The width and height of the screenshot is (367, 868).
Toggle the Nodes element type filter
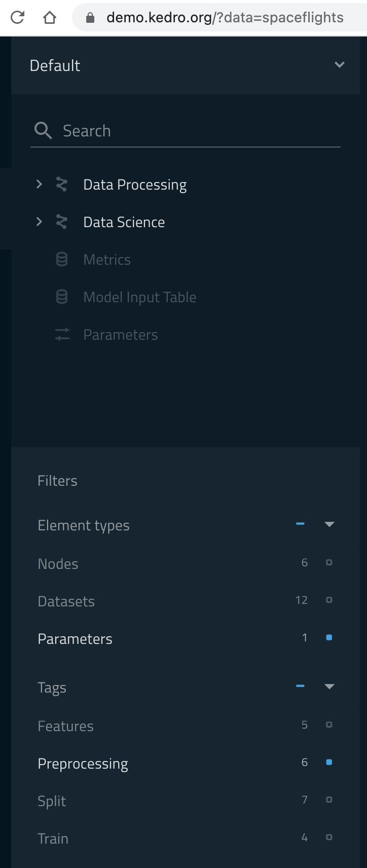coord(329,563)
